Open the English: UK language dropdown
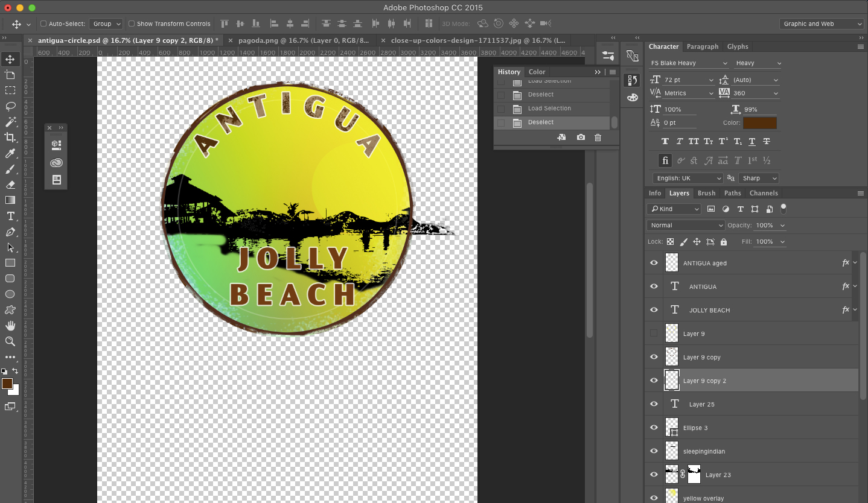This screenshot has height=503, width=868. tap(688, 179)
